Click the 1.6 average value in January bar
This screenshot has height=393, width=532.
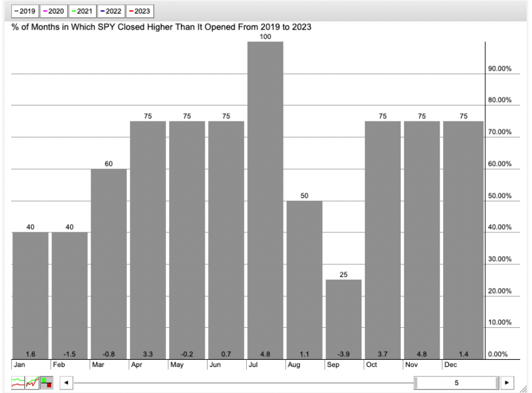pyautogui.click(x=30, y=354)
